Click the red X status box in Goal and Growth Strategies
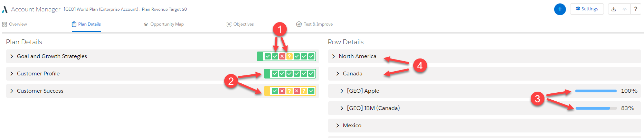The image size is (644, 138). 282,56
